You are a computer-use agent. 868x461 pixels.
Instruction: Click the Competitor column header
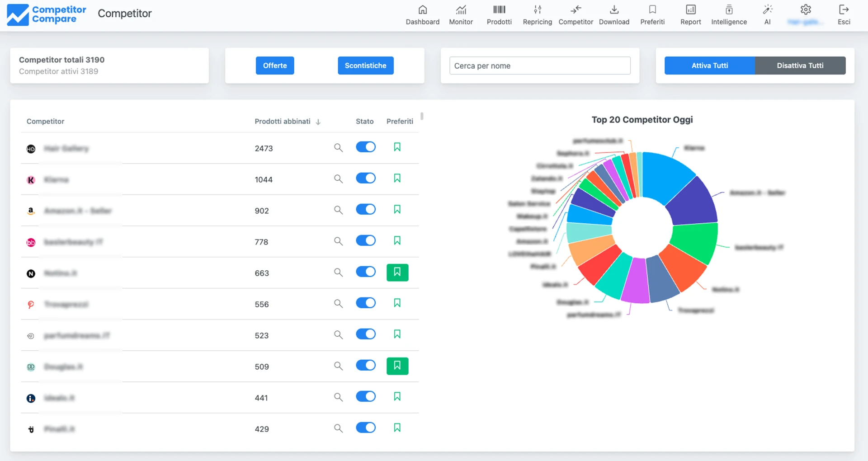click(45, 122)
